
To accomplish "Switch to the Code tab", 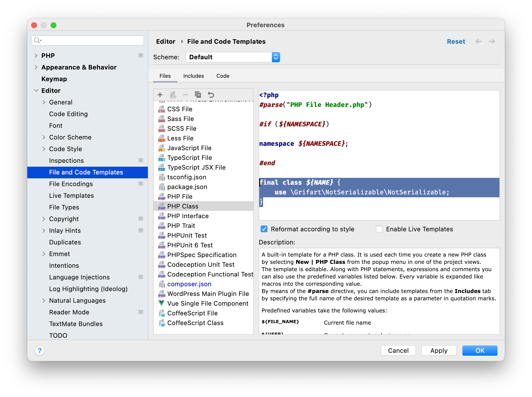I will (x=223, y=76).
